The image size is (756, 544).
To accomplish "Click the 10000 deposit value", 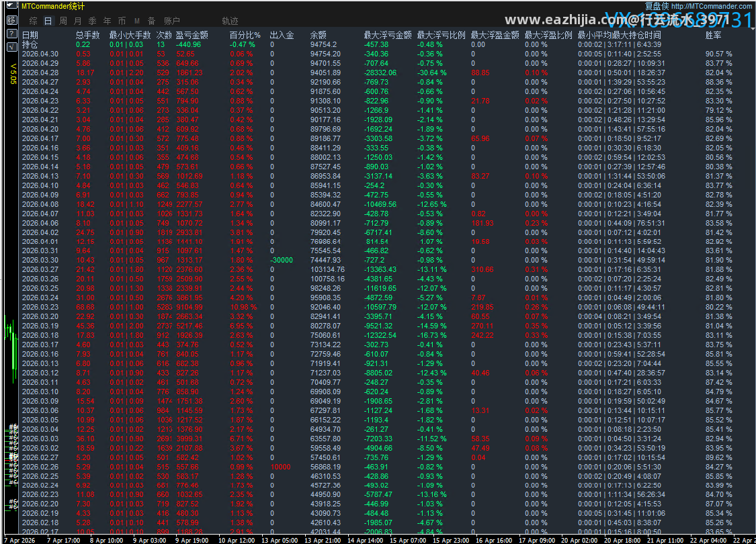I will click(281, 466).
